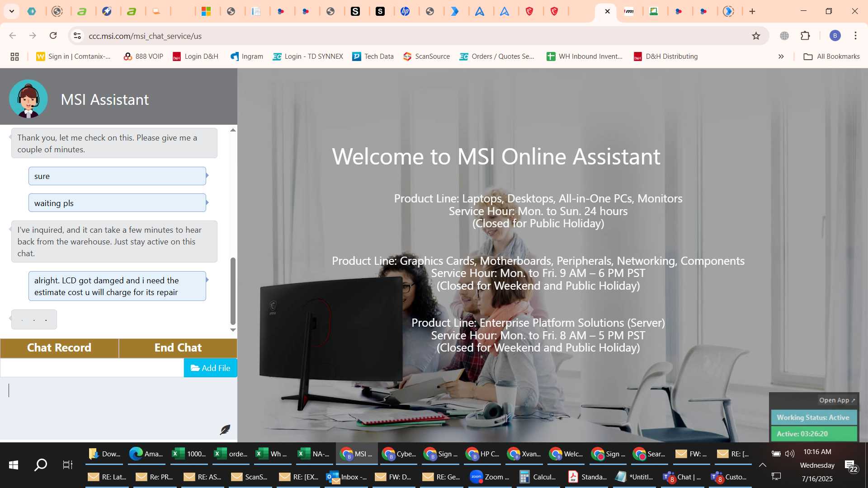Open D&H Distributing bookmark
Viewport: 868px width, 488px height.
click(666, 56)
